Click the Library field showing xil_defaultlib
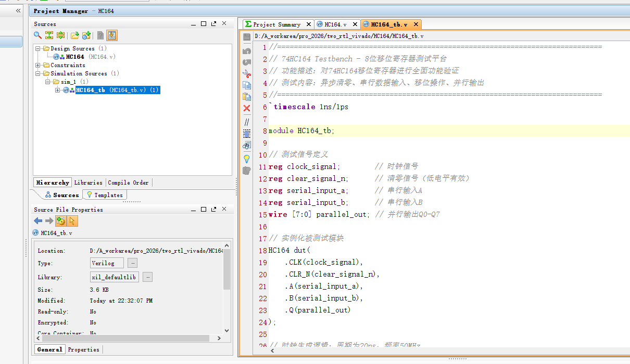Image resolution: width=630 pixels, height=364 pixels. click(114, 277)
